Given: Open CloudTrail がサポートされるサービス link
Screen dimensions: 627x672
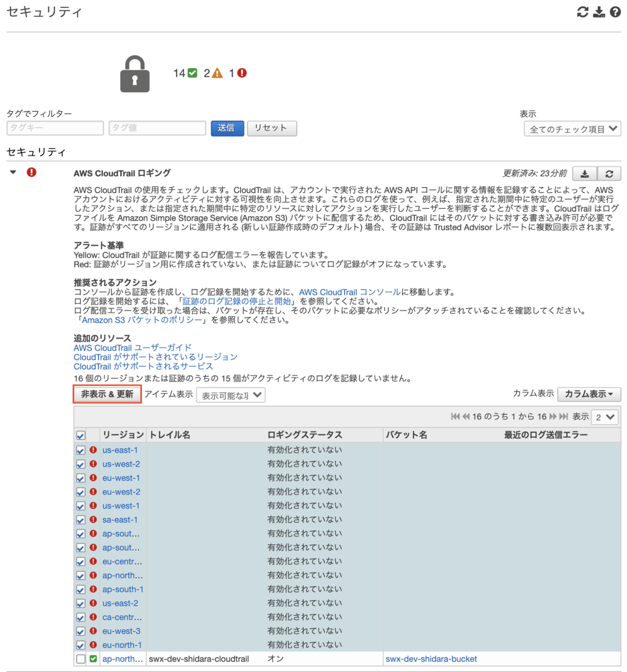Looking at the screenshot, I should pos(143,366).
